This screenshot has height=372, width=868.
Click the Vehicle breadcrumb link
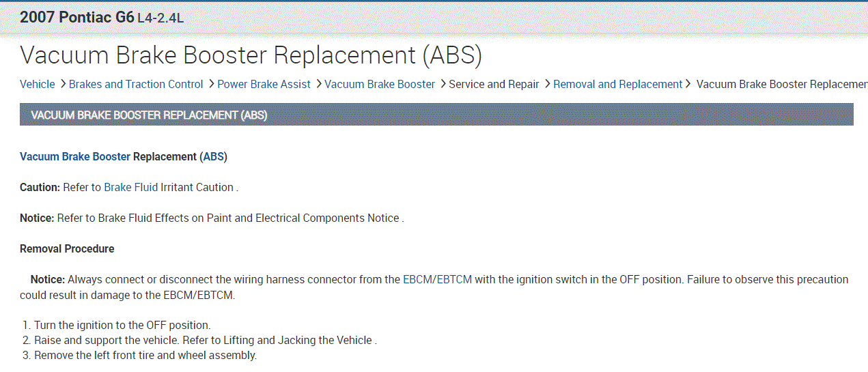(37, 85)
